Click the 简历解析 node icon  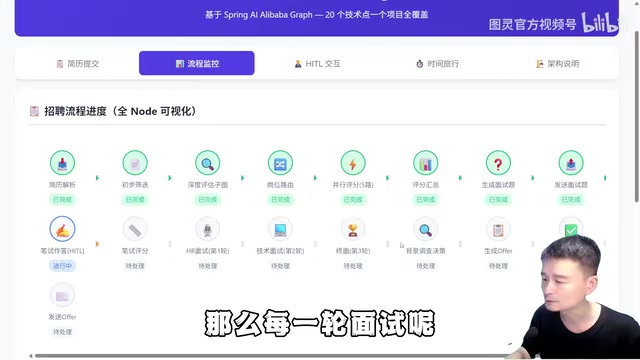coord(62,163)
